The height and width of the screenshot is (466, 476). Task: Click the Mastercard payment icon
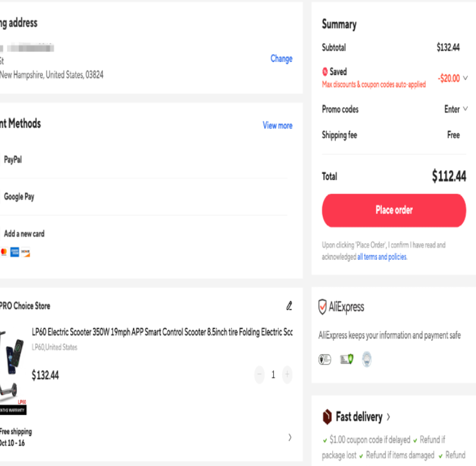(4, 252)
